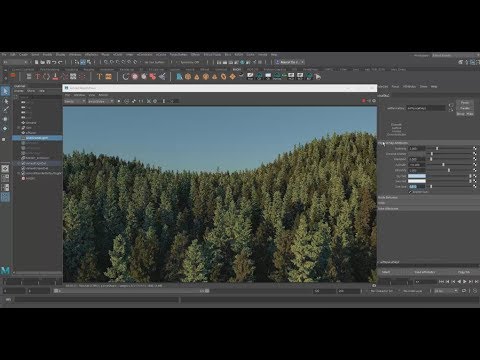Viewport: 480px width, 360px height.
Task: Click the Sky Tint color swatch
Action: pyautogui.click(x=417, y=176)
